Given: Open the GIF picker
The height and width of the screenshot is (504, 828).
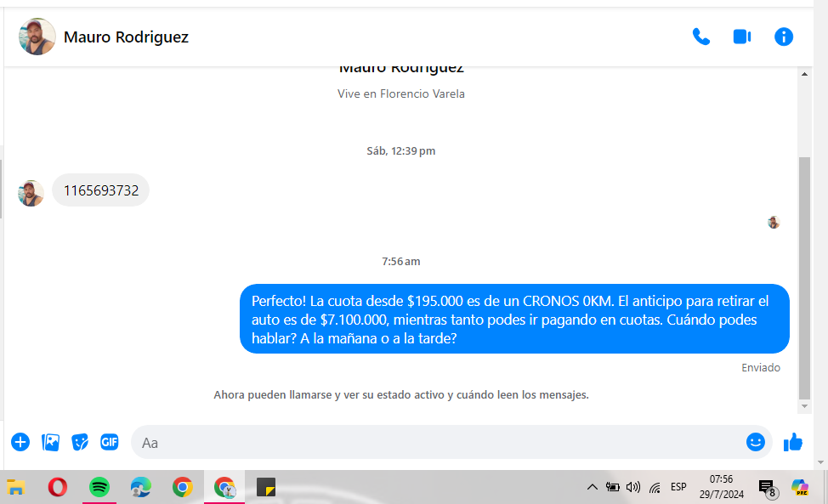Looking at the screenshot, I should pos(110,442).
